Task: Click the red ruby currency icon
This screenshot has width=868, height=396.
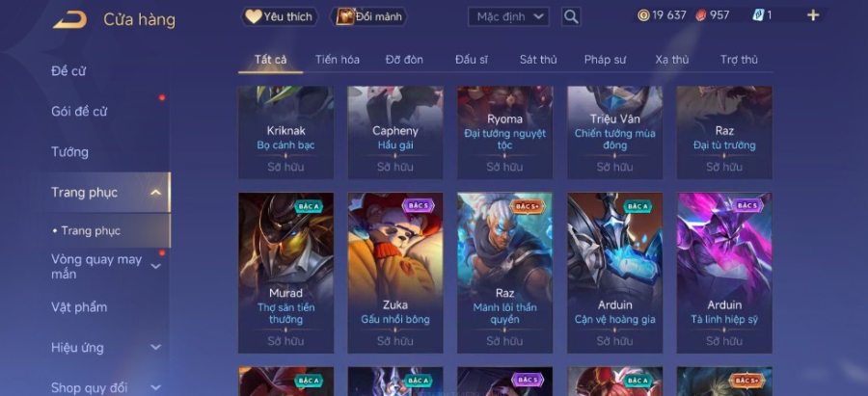Action: 701,15
